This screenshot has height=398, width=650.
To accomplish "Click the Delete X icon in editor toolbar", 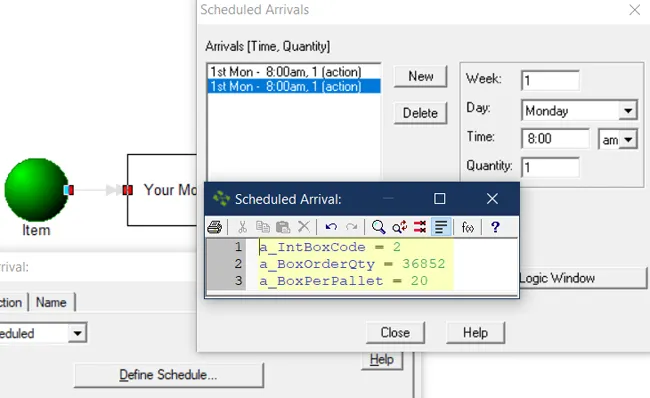I will [x=304, y=227].
